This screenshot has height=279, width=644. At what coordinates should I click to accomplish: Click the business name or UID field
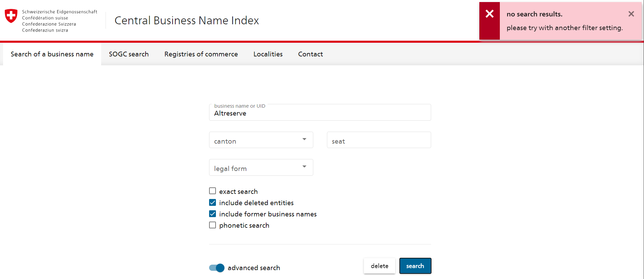point(320,113)
